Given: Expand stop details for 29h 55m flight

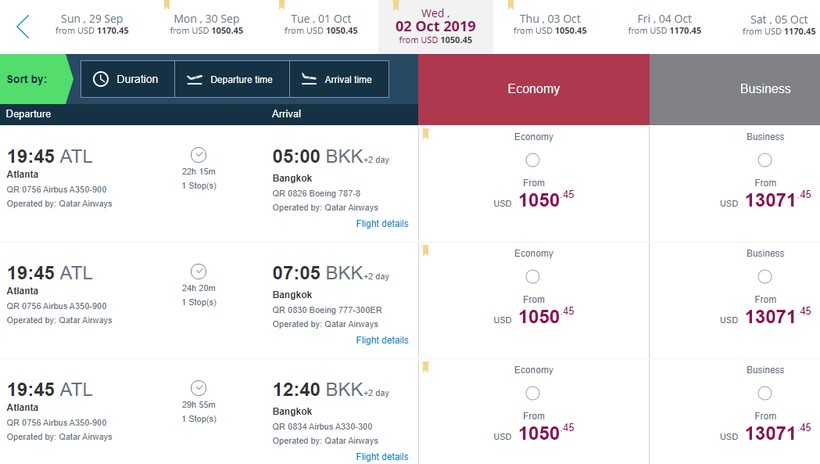Looking at the screenshot, I should 198,388.
